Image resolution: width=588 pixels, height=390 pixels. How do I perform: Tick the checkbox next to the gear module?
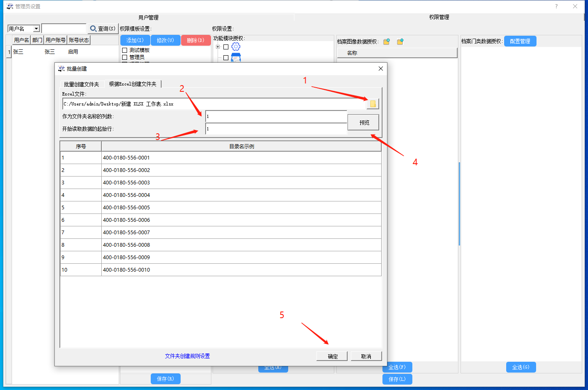(226, 47)
